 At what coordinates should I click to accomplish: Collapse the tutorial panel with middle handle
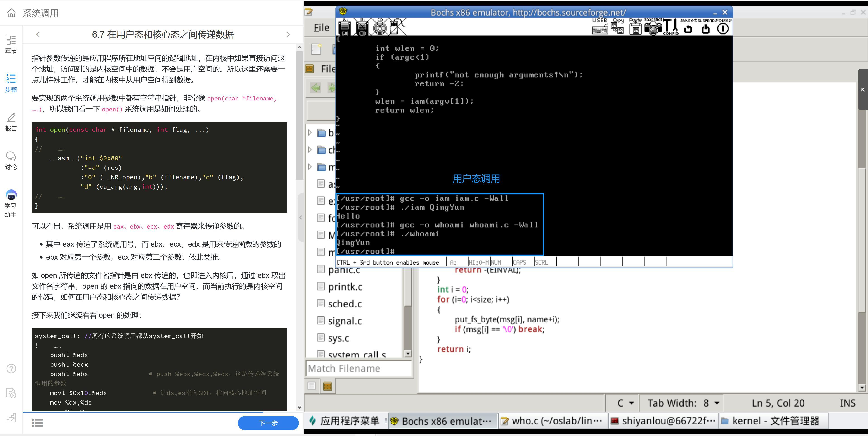tap(300, 217)
